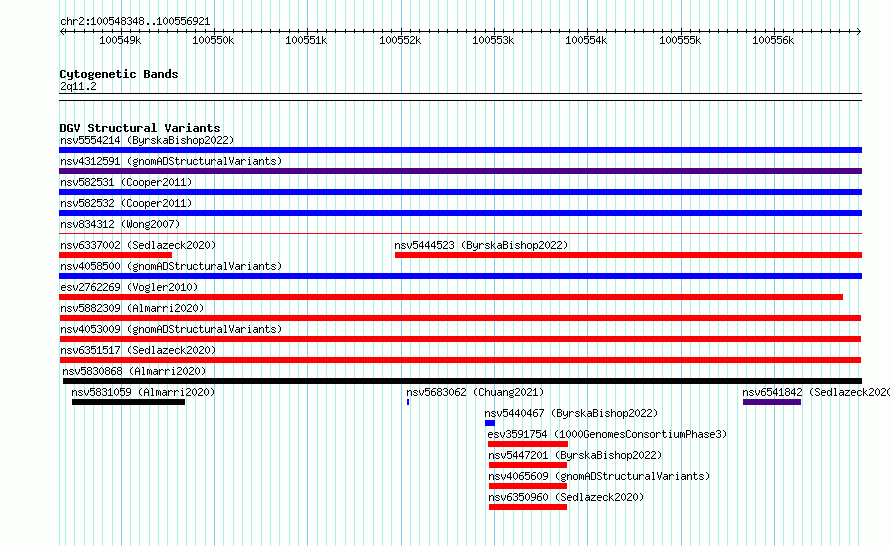Screen dimensions: 890x546
Task: Open nsv4053009 (gnomADStructuralVariants) label
Action: [171, 329]
